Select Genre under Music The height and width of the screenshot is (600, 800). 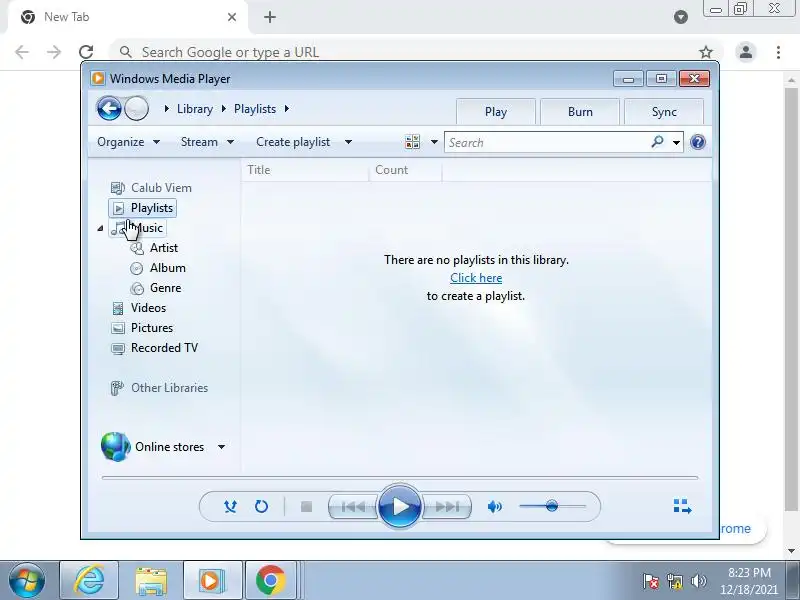point(156,288)
